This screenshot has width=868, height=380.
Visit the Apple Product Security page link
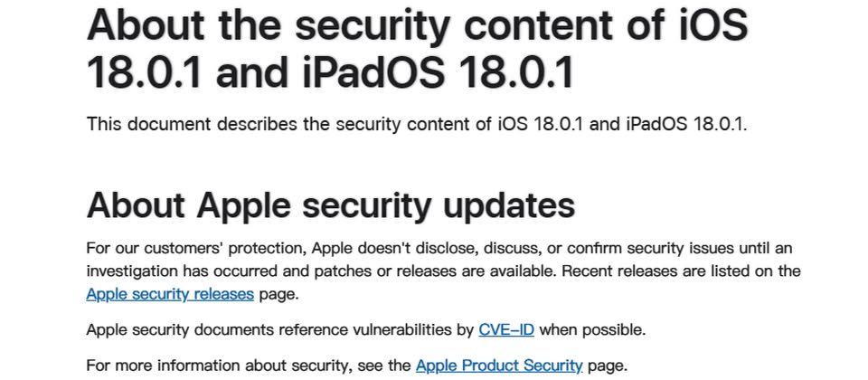(x=499, y=366)
